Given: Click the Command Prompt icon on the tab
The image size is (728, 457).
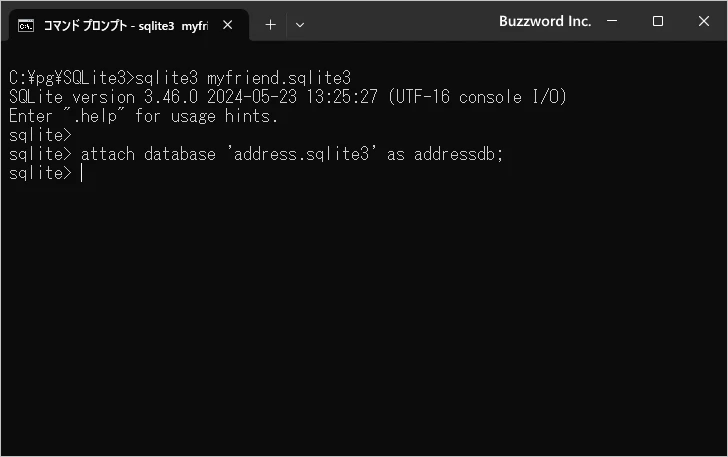Looking at the screenshot, I should (x=27, y=24).
